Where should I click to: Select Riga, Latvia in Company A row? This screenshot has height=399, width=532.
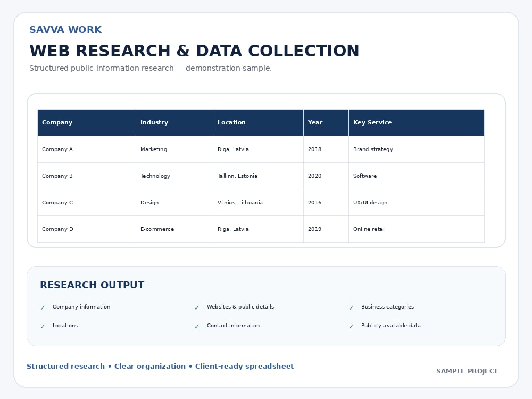coord(258,149)
